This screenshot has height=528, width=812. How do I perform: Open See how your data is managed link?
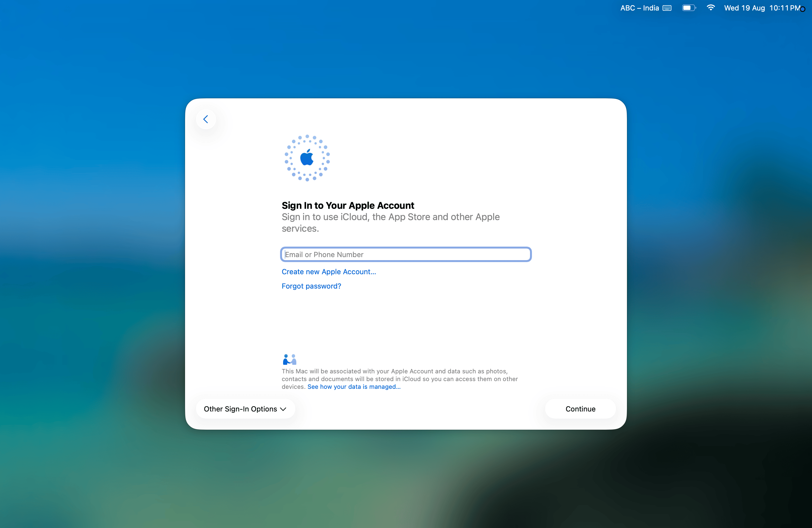[354, 387]
